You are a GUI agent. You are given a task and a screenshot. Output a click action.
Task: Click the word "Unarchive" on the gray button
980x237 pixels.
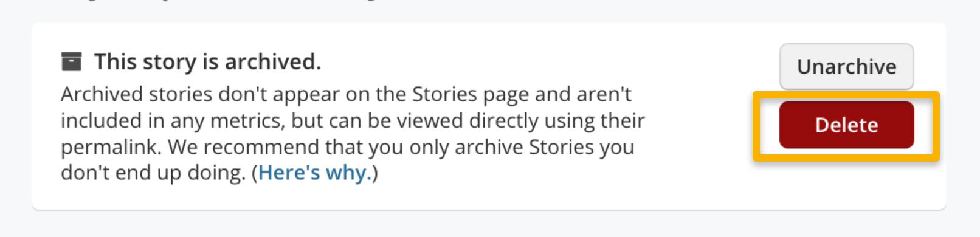[846, 66]
